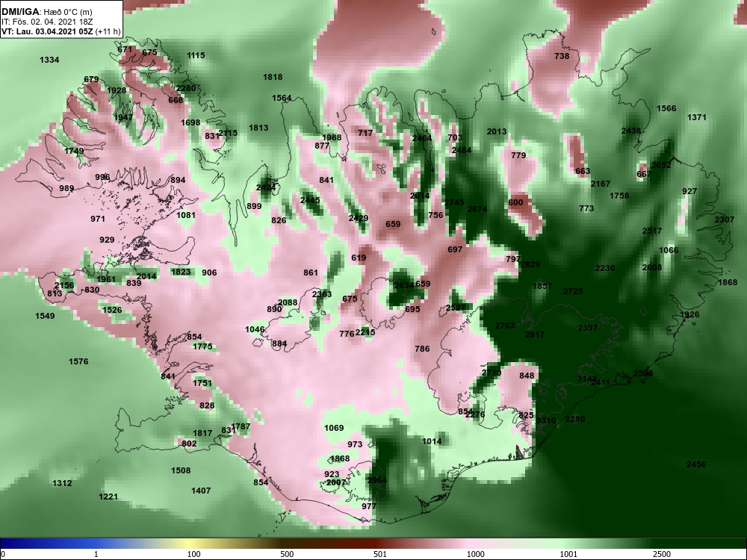Click the map value 2115
Viewport: 747px width, 560px height.
click(228, 133)
